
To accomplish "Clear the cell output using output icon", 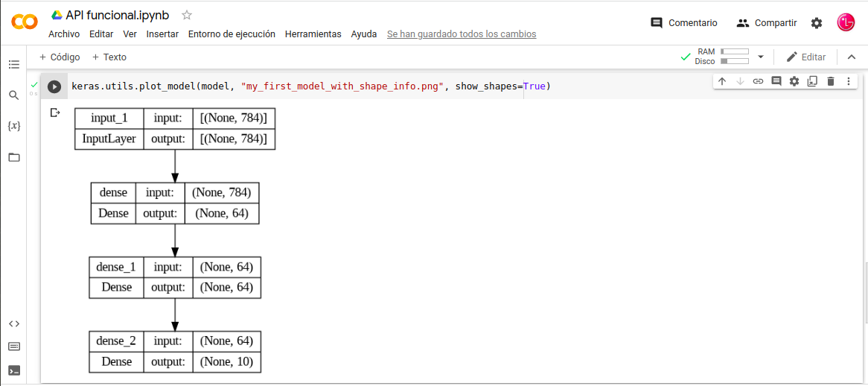I will pos(54,113).
